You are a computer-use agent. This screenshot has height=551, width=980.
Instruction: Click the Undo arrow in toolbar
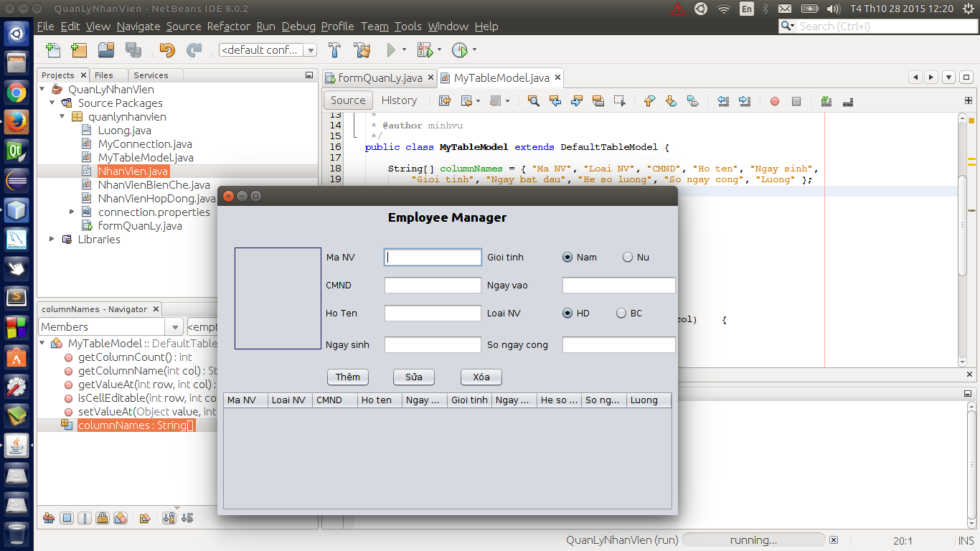pos(167,50)
